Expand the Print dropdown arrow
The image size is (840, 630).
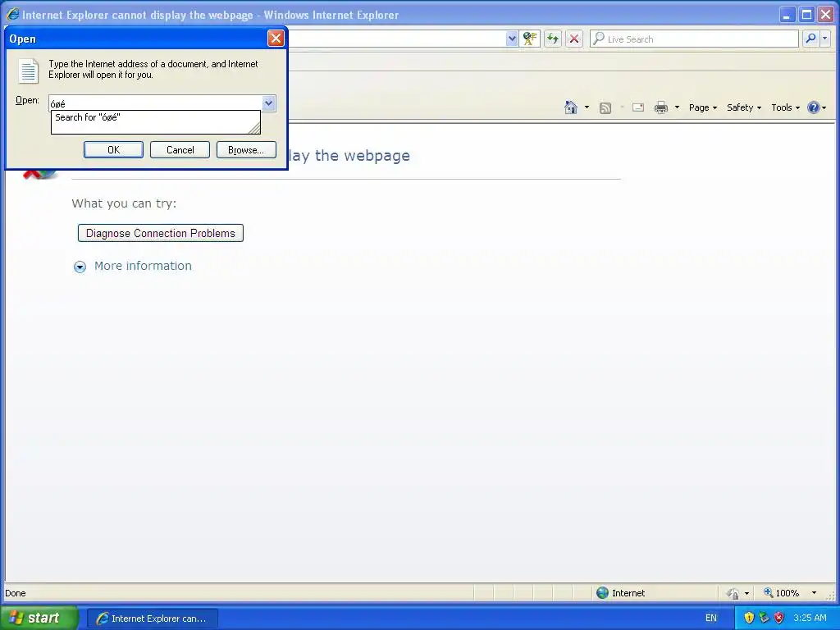tap(677, 107)
